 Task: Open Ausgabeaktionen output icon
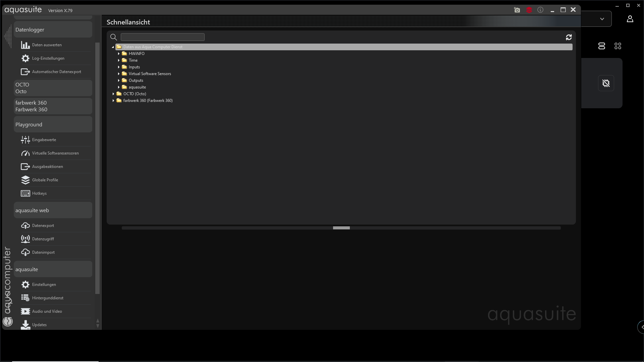tap(25, 167)
